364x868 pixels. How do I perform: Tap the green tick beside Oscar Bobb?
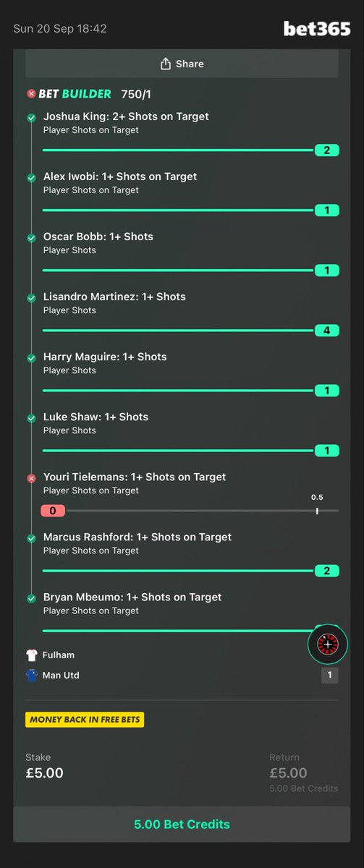pos(31,238)
